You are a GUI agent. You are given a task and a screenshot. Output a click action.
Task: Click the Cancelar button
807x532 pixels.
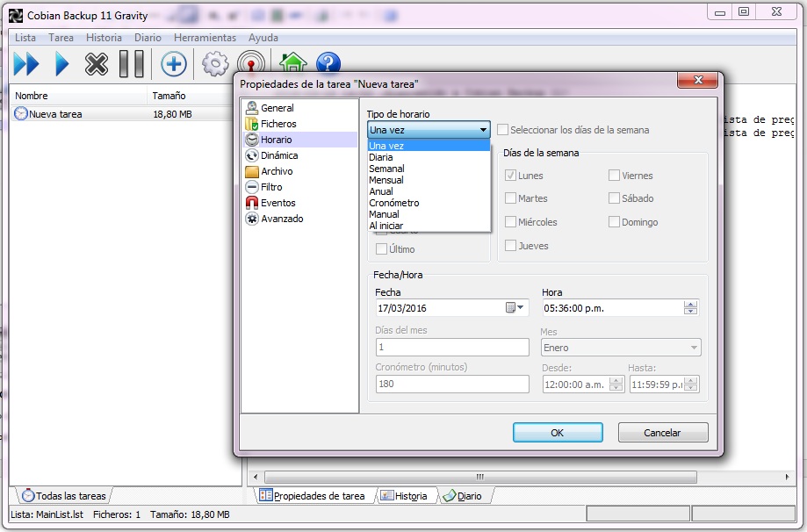pyautogui.click(x=663, y=433)
